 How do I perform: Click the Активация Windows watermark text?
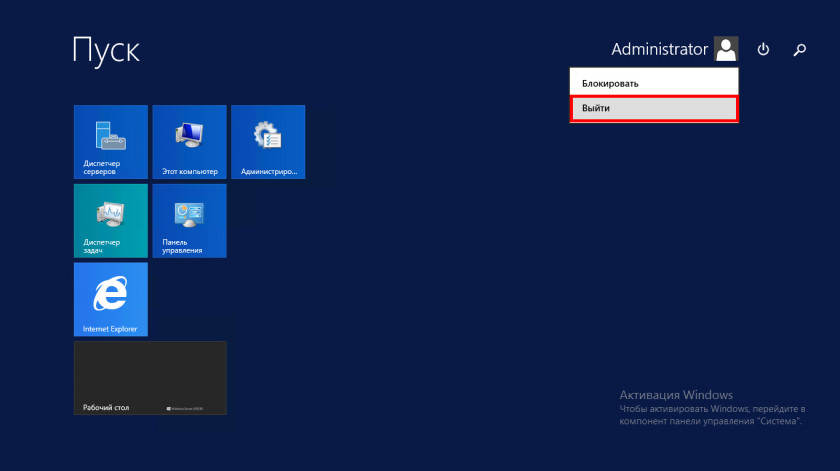pos(675,395)
